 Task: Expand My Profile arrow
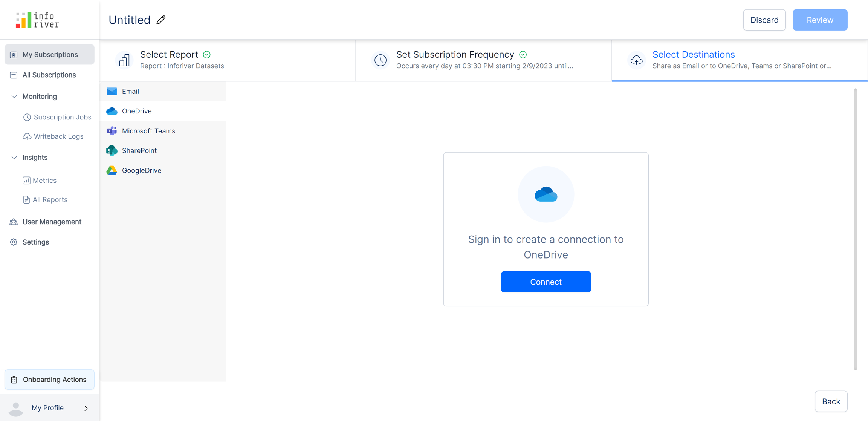[86, 408]
